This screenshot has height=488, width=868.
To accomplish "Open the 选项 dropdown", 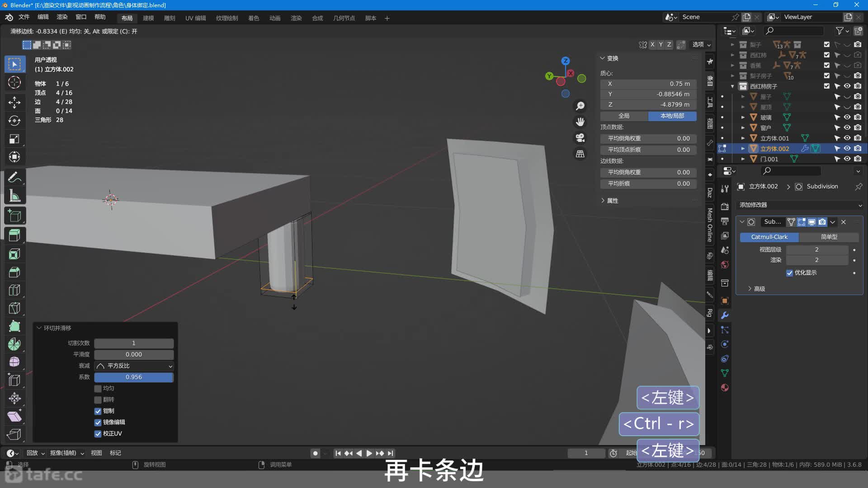I will click(x=702, y=45).
